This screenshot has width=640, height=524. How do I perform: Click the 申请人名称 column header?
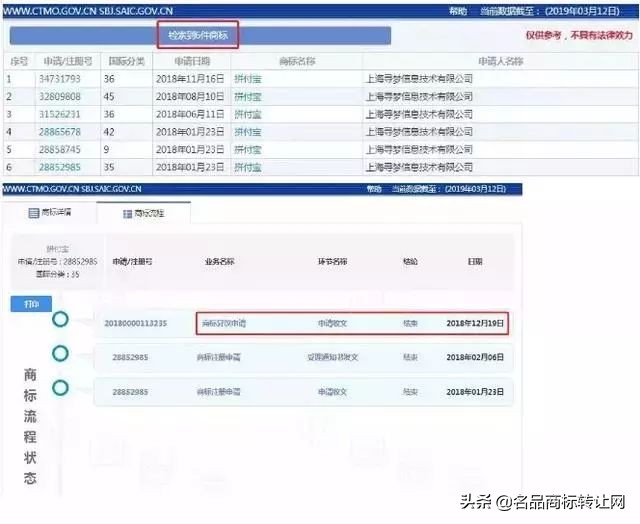[501, 61]
